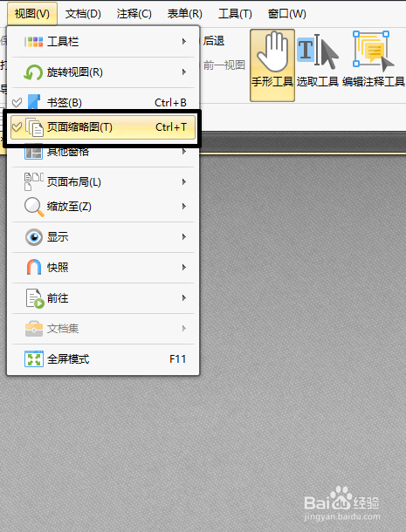406x532 pixels.
Task: Expand the 页面布局(L) submenu arrow
Action: click(184, 182)
